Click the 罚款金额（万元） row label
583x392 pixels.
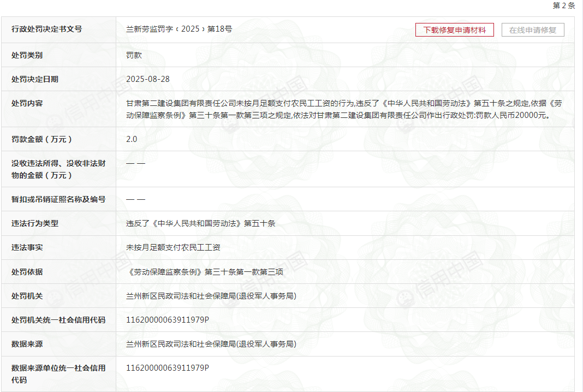click(42, 139)
